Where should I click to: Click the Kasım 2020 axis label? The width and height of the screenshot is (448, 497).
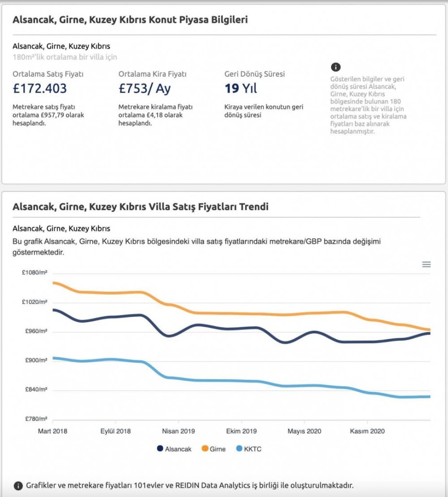(367, 431)
